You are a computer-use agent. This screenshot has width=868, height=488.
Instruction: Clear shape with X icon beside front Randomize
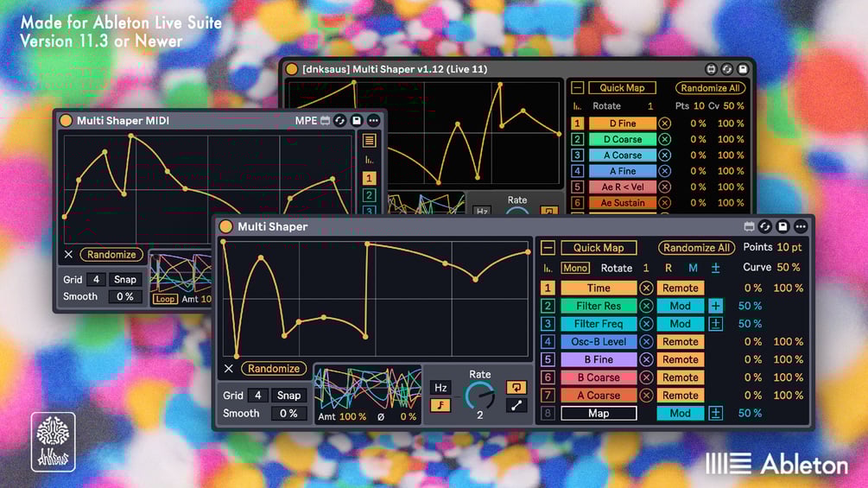click(229, 369)
